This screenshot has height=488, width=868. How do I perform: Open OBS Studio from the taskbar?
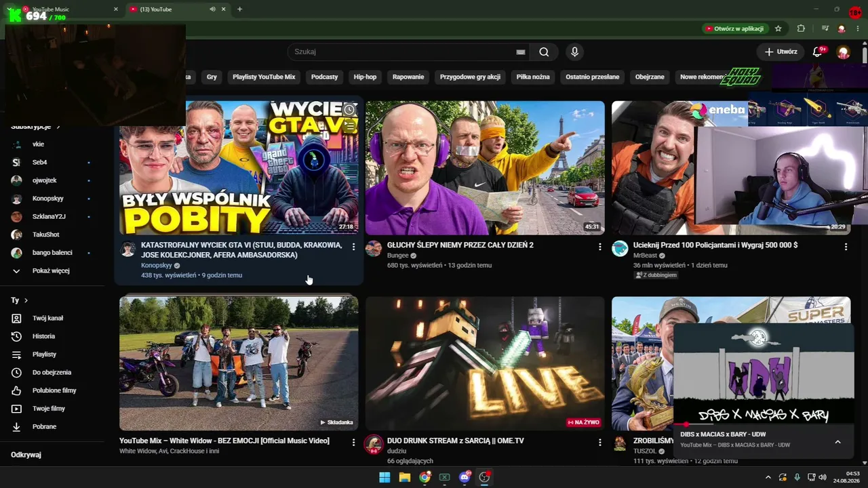pyautogui.click(x=484, y=477)
